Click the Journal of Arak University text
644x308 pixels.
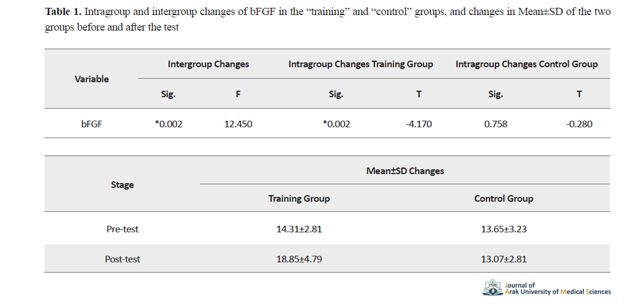coord(558,288)
